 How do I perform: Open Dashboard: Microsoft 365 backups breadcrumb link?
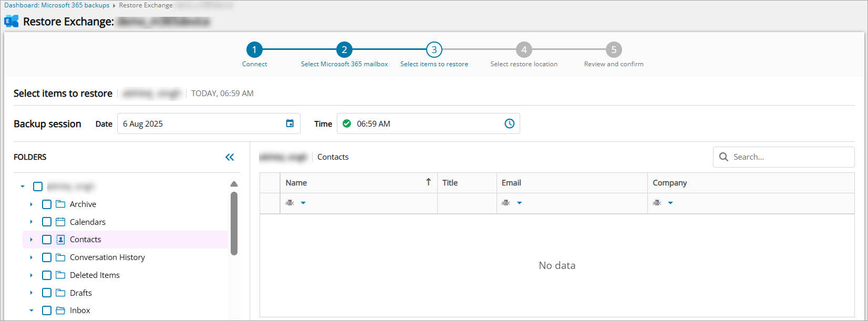coord(57,5)
